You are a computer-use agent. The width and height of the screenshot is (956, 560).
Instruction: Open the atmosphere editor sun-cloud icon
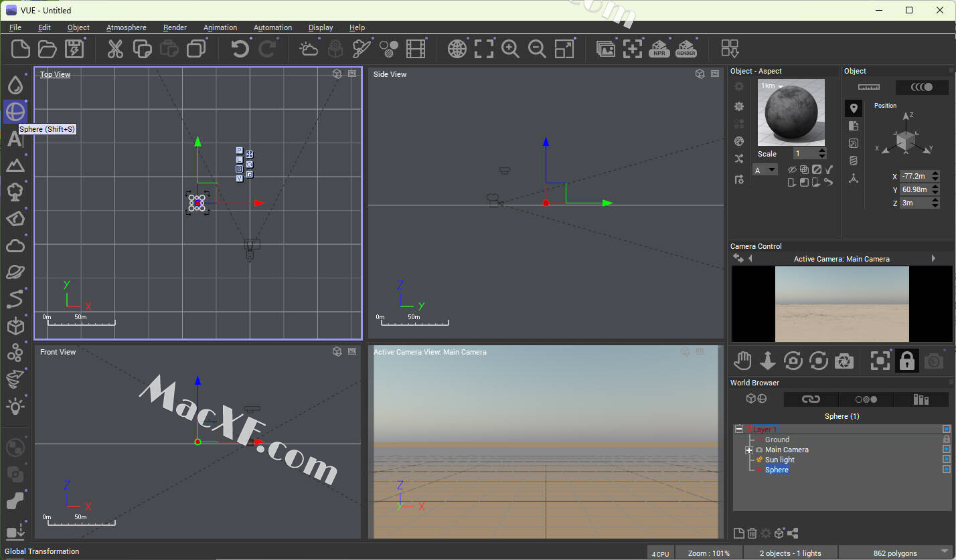pos(309,49)
